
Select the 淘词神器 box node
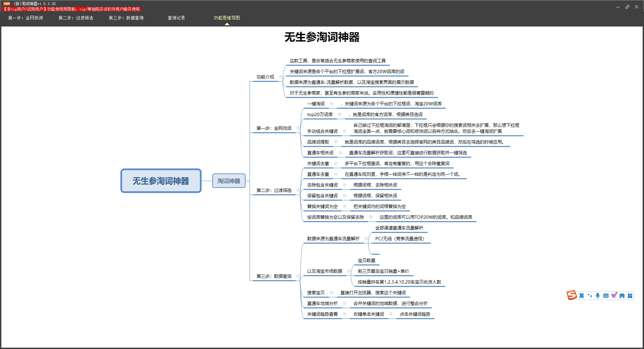tap(229, 181)
